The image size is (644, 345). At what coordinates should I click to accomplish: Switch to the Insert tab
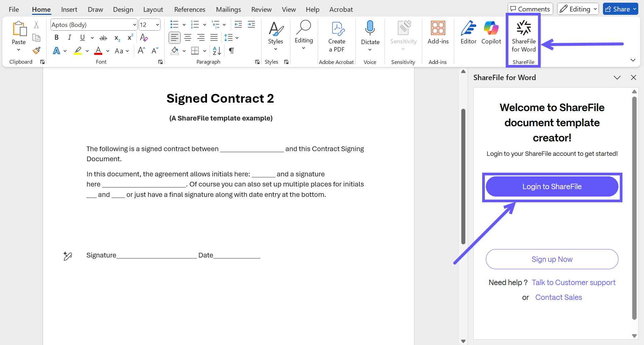tap(69, 9)
